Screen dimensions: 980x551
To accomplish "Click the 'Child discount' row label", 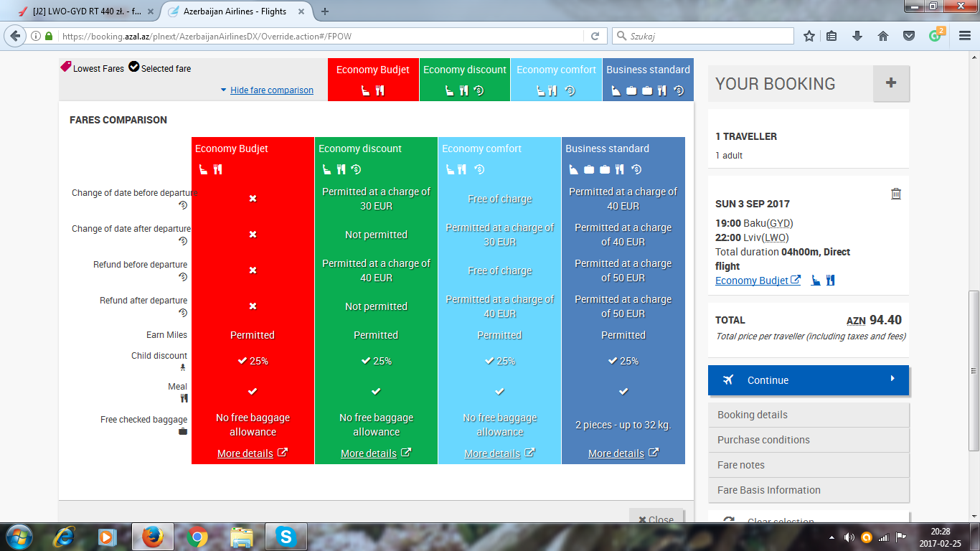I will [159, 356].
